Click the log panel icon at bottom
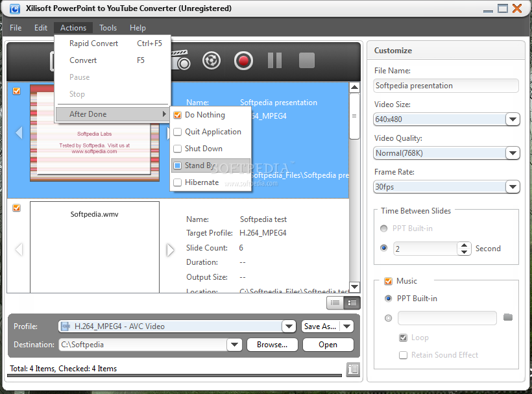This screenshot has width=532, height=394. [353, 369]
